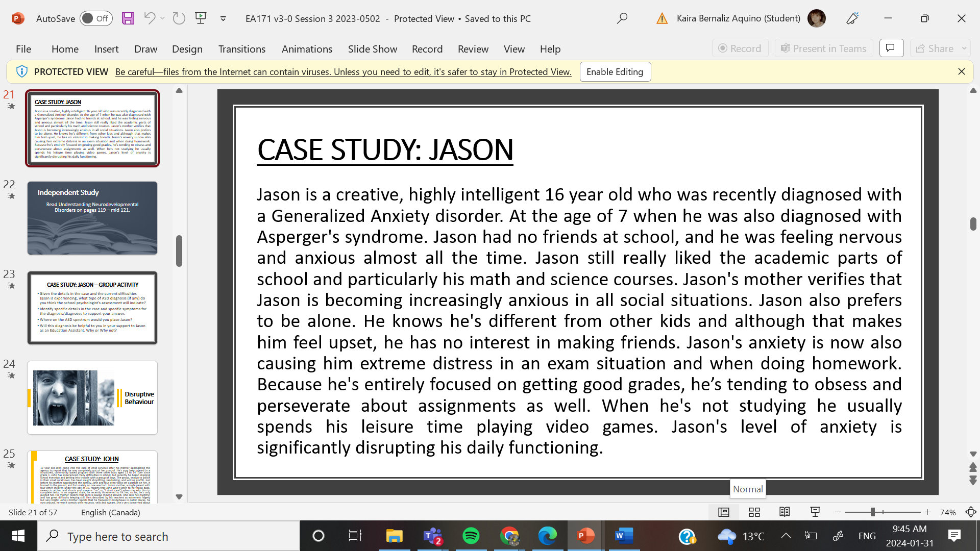This screenshot has width=980, height=551.
Task: Switch to Reading View icon
Action: point(785,512)
